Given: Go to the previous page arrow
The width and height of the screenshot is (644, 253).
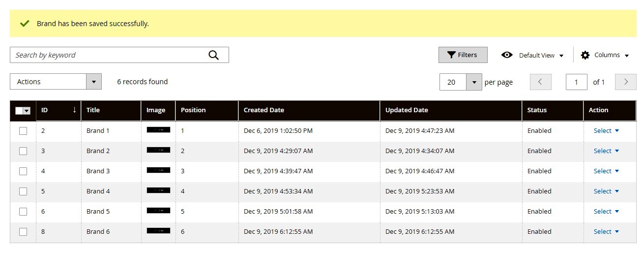Looking at the screenshot, I should [x=540, y=82].
